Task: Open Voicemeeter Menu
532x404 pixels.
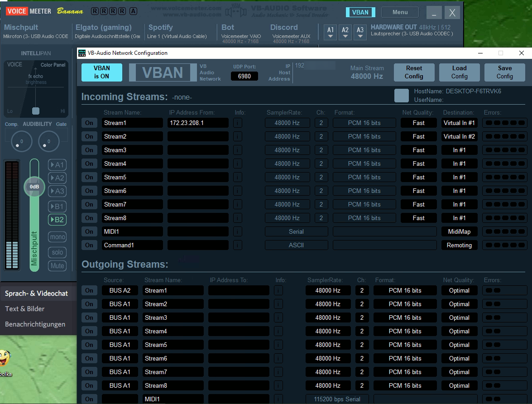Action: pos(400,12)
